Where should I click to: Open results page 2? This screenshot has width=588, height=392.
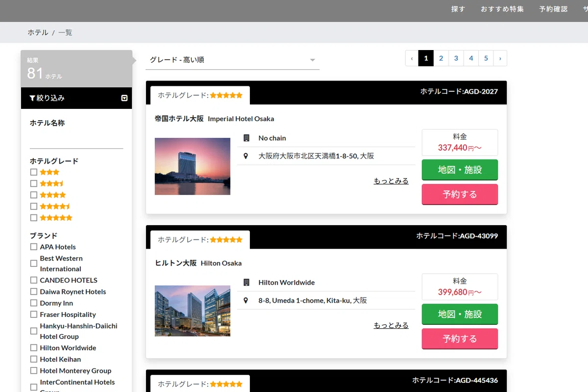click(x=441, y=58)
